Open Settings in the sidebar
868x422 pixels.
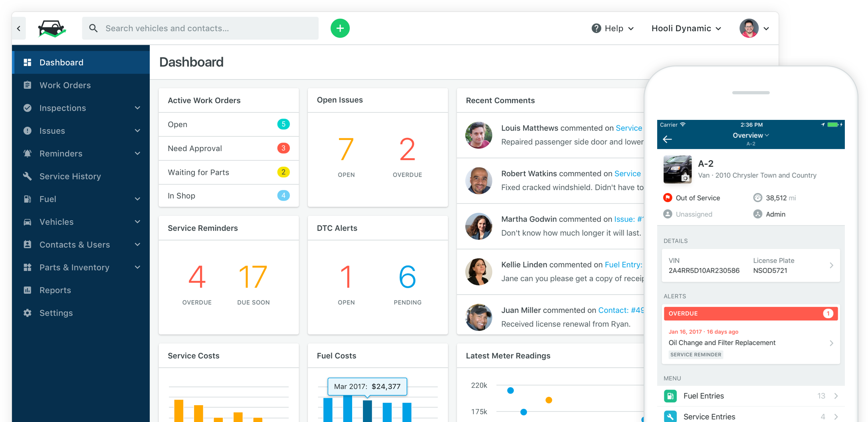(x=81, y=313)
